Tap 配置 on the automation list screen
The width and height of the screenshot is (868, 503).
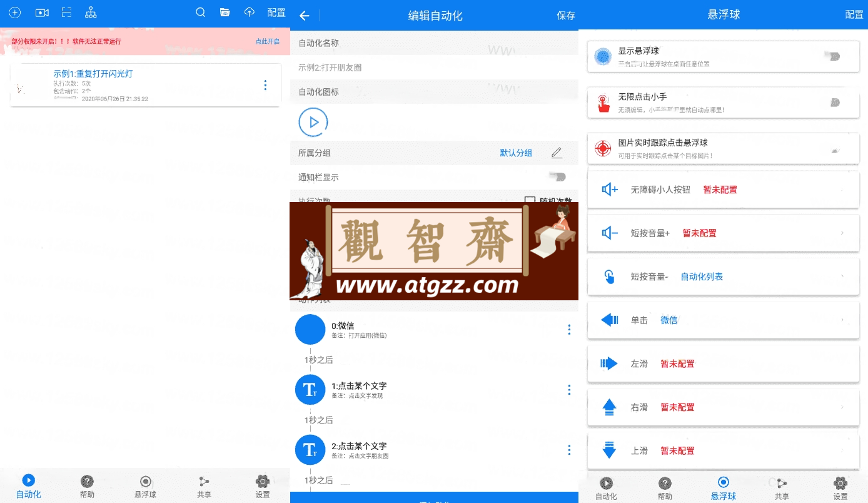coord(276,13)
